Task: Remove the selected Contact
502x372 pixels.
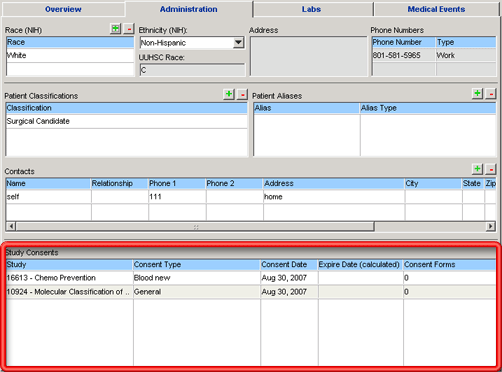Action: point(491,169)
